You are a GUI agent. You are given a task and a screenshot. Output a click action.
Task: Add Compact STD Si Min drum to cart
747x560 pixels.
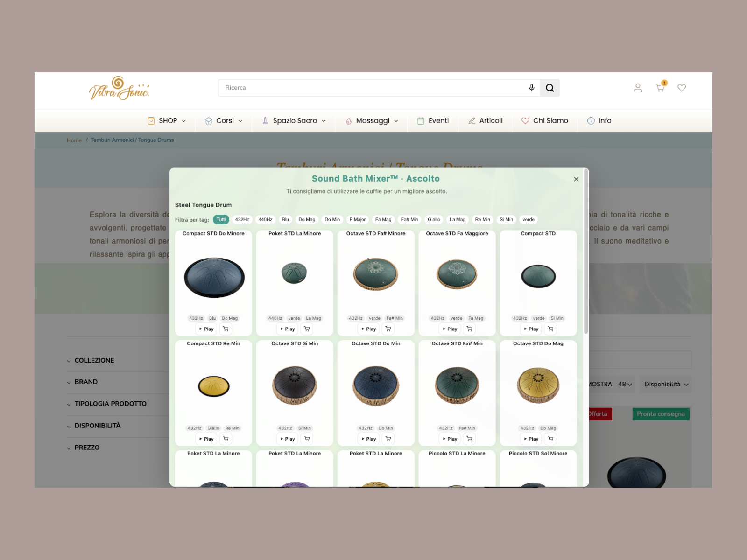point(551,329)
